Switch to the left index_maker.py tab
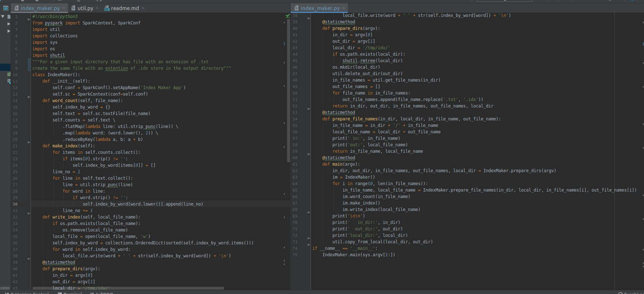 (x=40, y=8)
